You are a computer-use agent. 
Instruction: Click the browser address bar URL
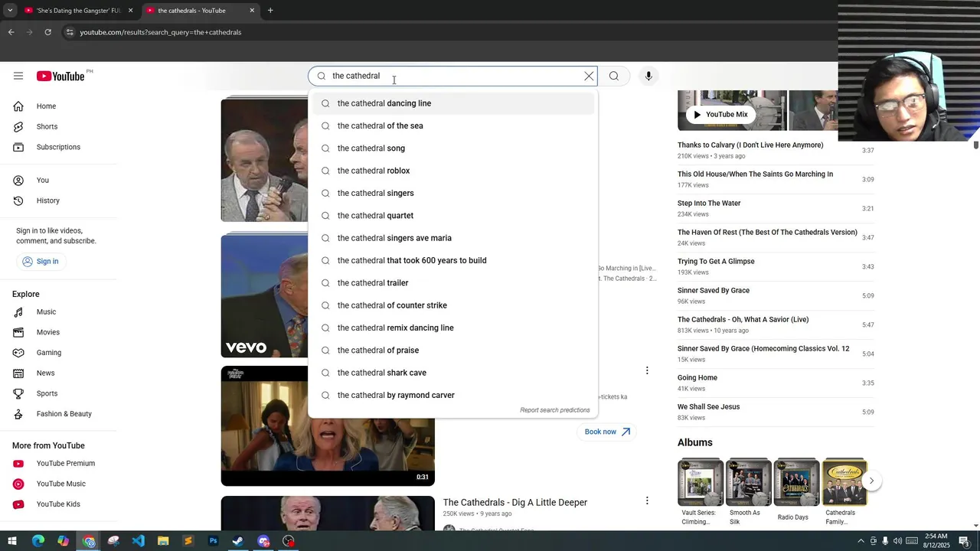point(161,32)
